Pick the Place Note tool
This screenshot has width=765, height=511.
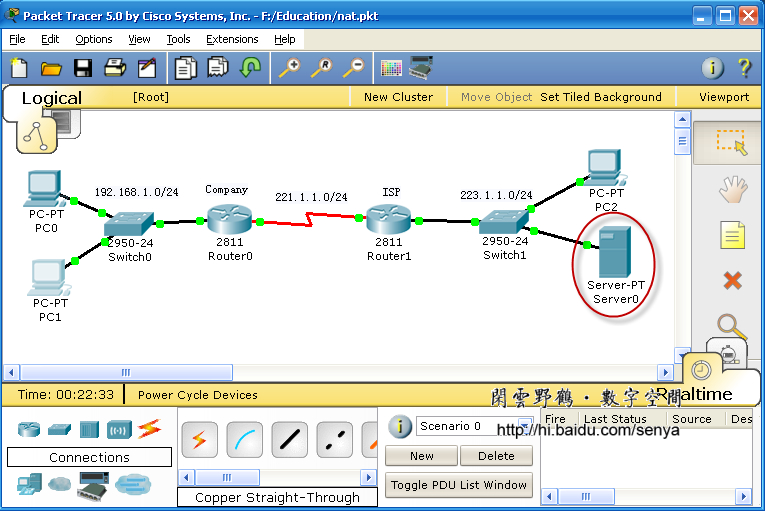point(733,235)
